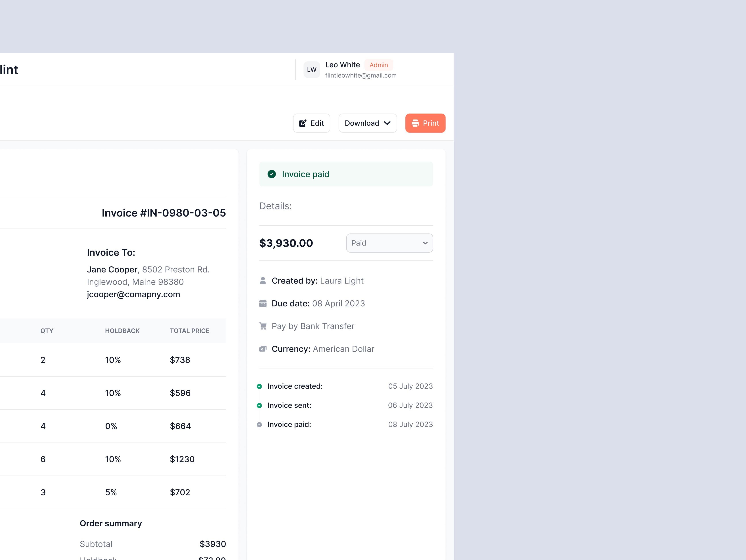Image resolution: width=746 pixels, height=560 pixels.
Task: Click the calendar icon beside Due date
Action: [263, 303]
